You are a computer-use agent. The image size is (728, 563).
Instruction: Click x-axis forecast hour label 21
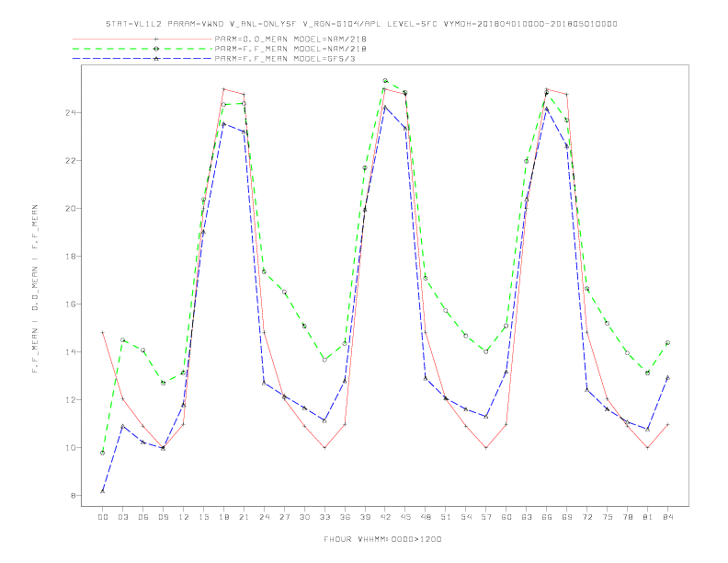click(x=244, y=517)
